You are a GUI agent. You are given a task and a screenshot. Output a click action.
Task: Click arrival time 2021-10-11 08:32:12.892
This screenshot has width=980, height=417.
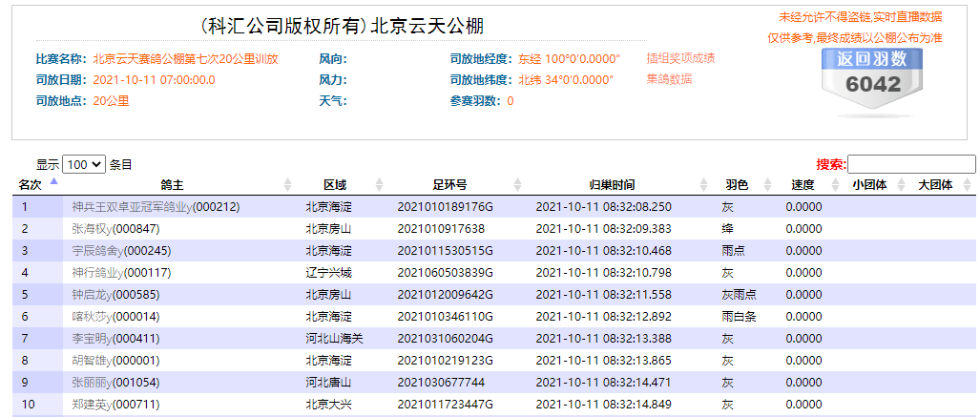pyautogui.click(x=604, y=317)
